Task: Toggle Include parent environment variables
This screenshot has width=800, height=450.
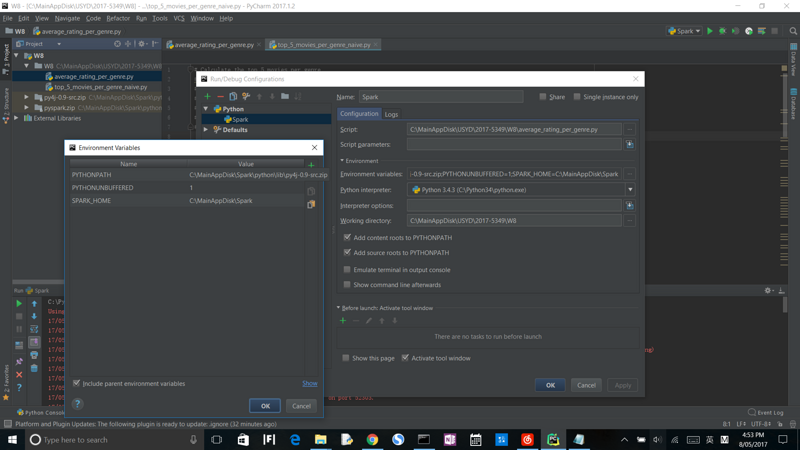Action: (x=77, y=383)
